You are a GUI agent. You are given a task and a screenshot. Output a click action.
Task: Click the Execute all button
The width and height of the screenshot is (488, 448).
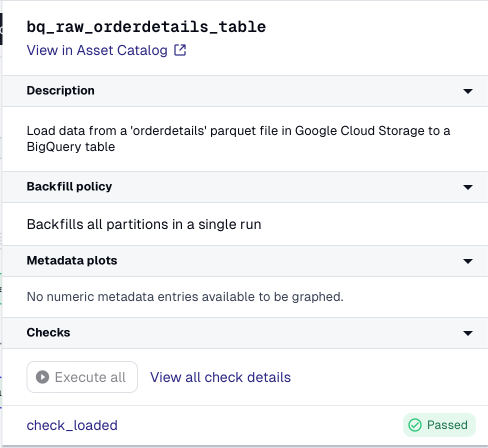pos(82,377)
